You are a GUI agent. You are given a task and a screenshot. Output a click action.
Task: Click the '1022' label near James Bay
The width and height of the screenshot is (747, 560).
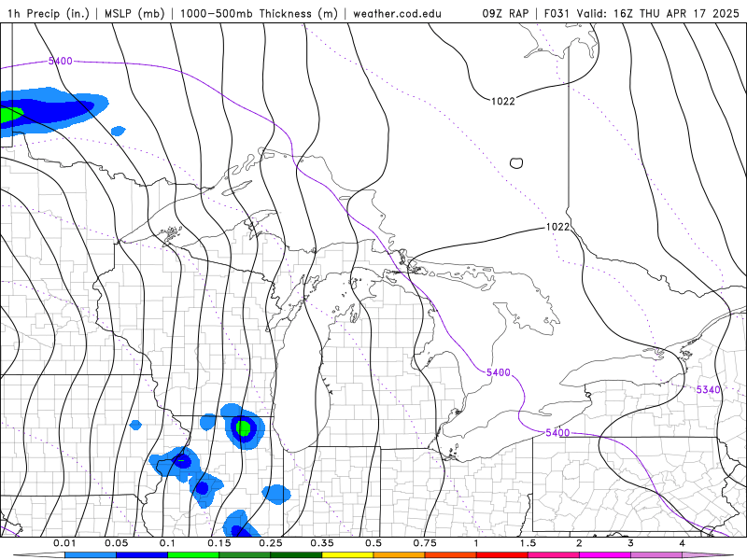pyautogui.click(x=503, y=101)
